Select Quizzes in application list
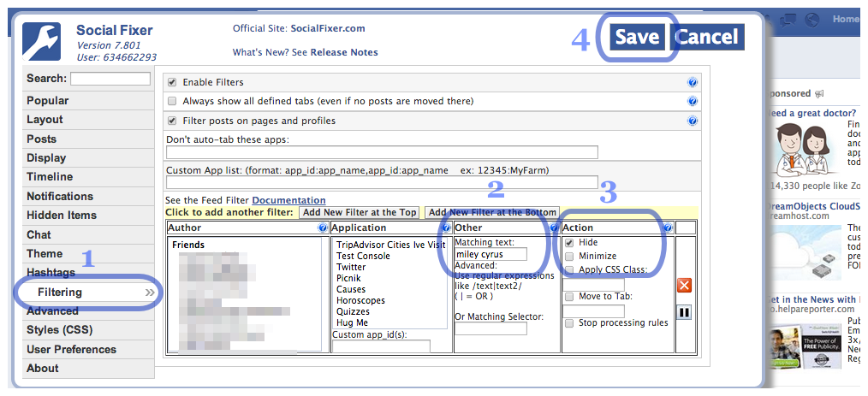This screenshot has height=396, width=868. (x=353, y=311)
